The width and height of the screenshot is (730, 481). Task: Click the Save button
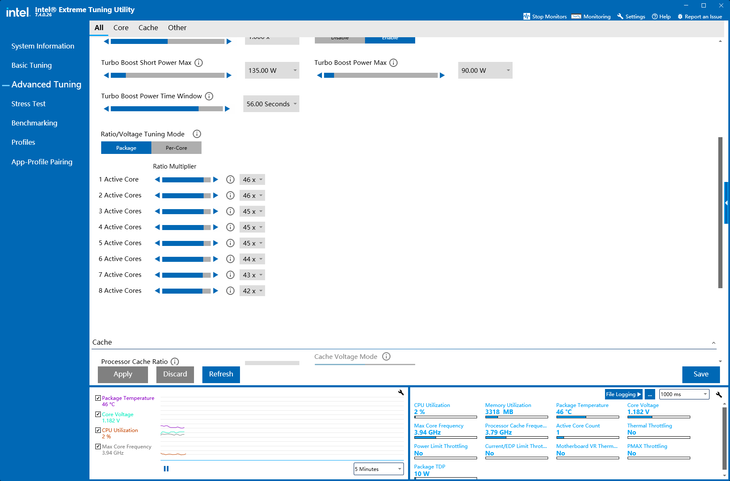tap(701, 374)
